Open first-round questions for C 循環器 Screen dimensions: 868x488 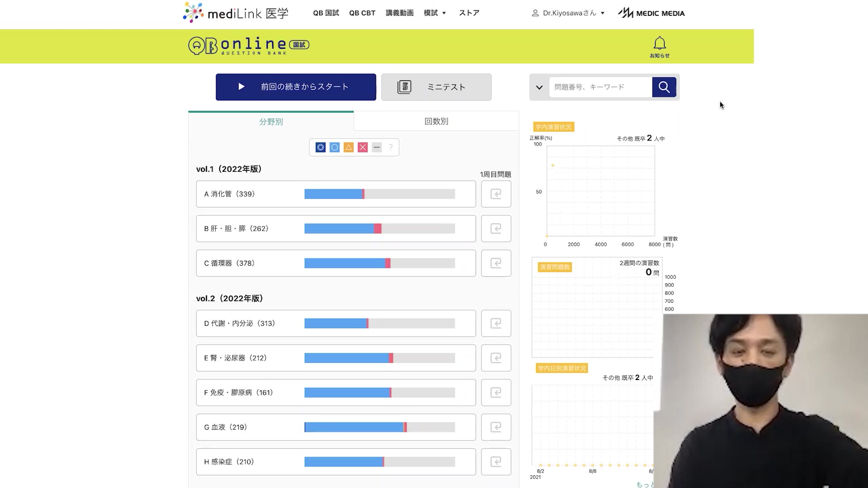point(496,263)
